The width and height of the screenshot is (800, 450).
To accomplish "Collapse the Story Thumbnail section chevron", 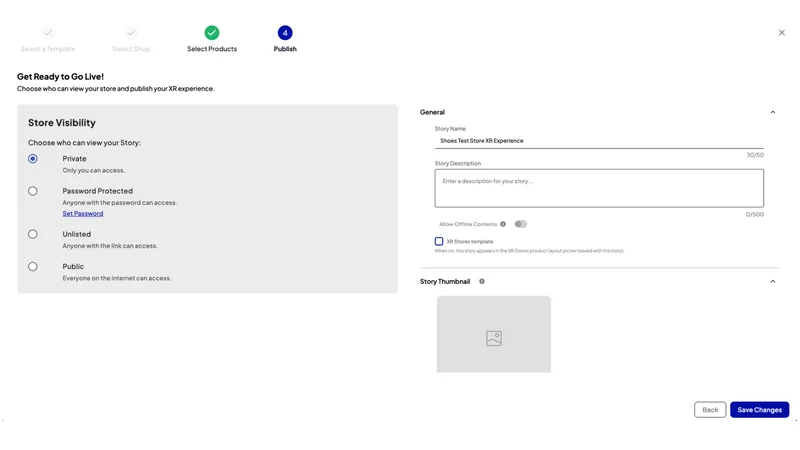I will click(x=772, y=282).
